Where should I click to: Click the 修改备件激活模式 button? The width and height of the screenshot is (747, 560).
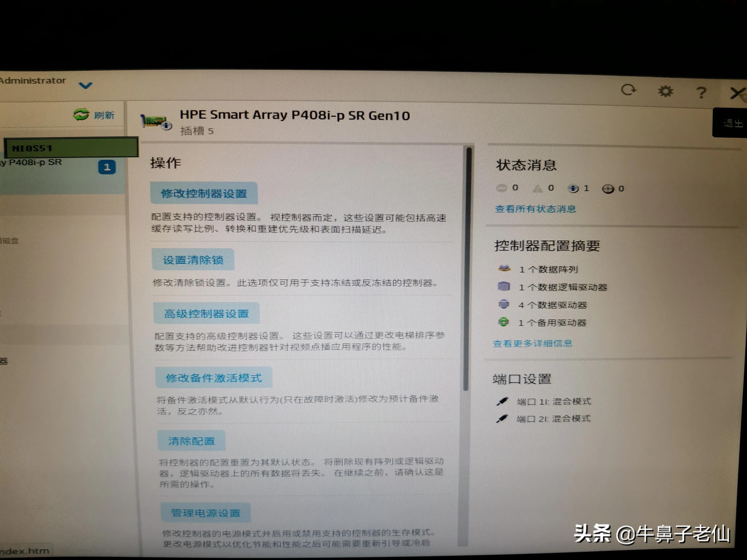[213, 378]
